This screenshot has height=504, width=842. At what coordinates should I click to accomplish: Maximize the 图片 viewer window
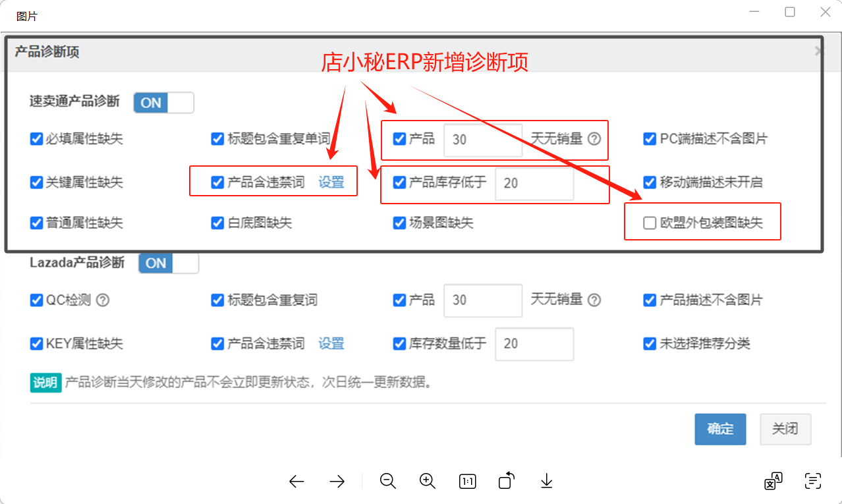pyautogui.click(x=790, y=12)
